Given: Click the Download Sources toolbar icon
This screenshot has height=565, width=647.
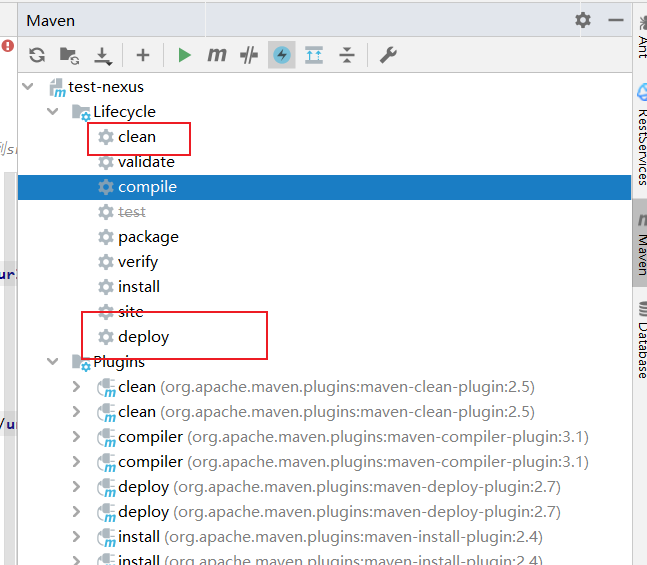Looking at the screenshot, I should click(x=101, y=56).
